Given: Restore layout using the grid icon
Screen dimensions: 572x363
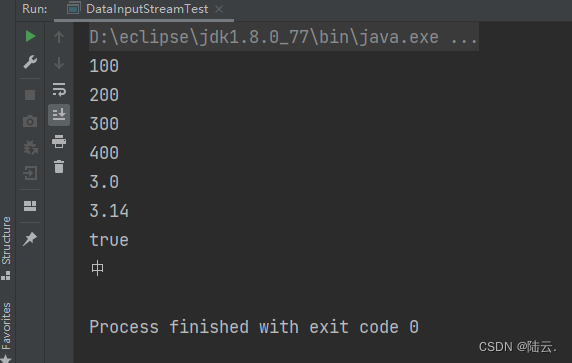Looking at the screenshot, I should [30, 206].
